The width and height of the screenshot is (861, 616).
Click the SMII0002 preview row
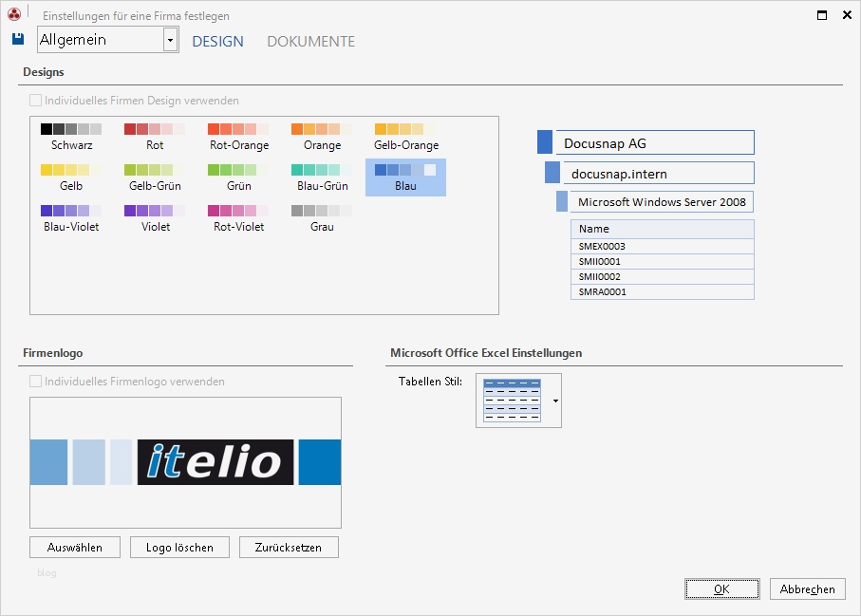(663, 277)
